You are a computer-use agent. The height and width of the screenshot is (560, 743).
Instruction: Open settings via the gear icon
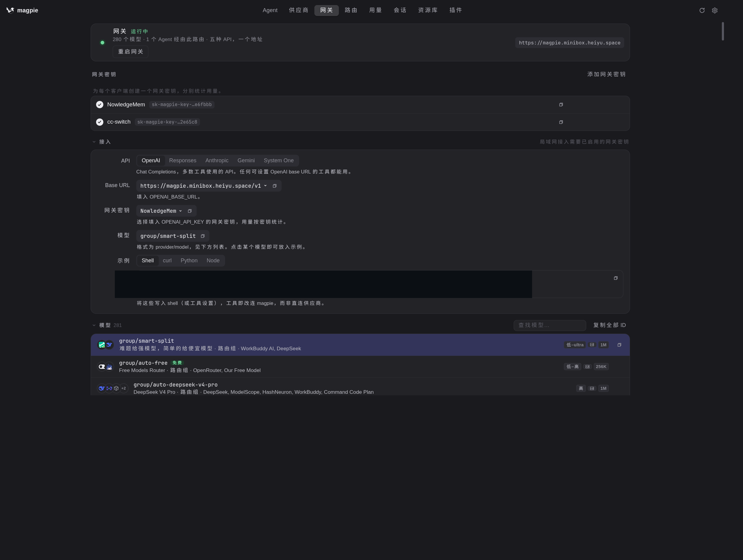coord(715,10)
